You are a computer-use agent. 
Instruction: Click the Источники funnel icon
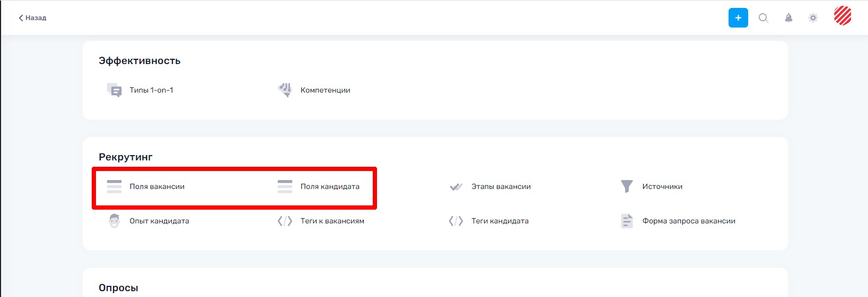(x=627, y=186)
